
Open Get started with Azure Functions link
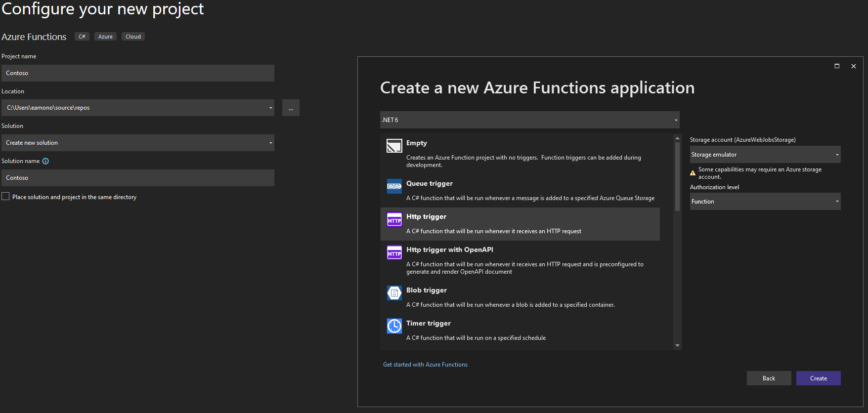coord(425,365)
